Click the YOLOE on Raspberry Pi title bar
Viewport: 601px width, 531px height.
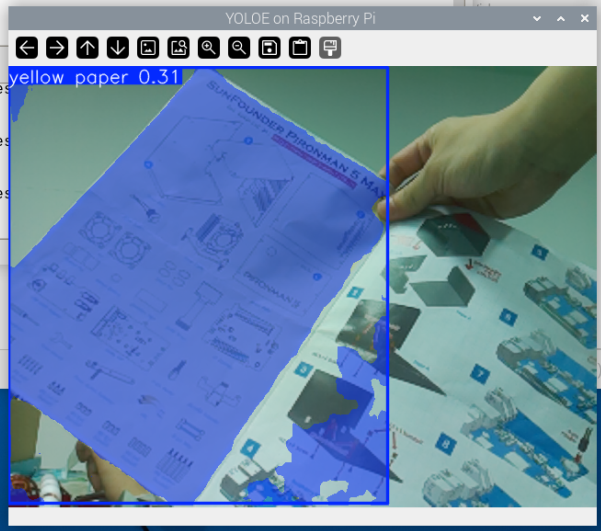pos(300,18)
